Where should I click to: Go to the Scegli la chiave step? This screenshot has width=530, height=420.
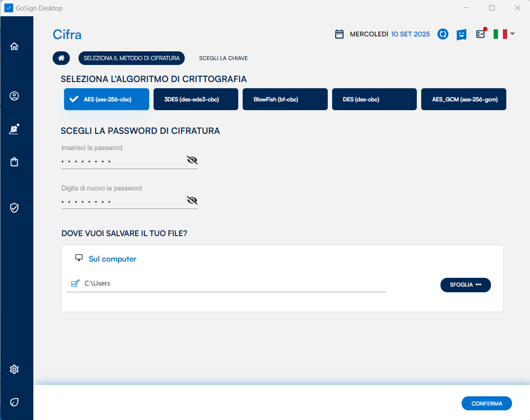(x=223, y=58)
